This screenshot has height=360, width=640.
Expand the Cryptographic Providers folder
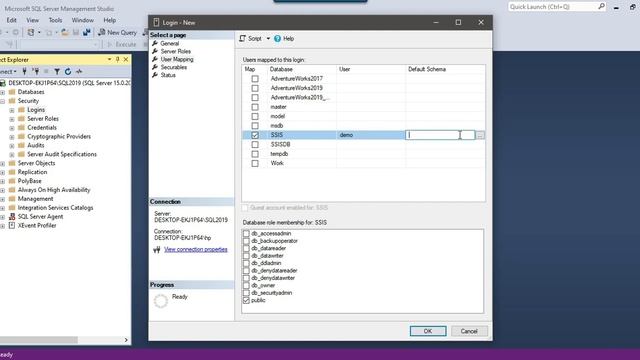pos(12,137)
